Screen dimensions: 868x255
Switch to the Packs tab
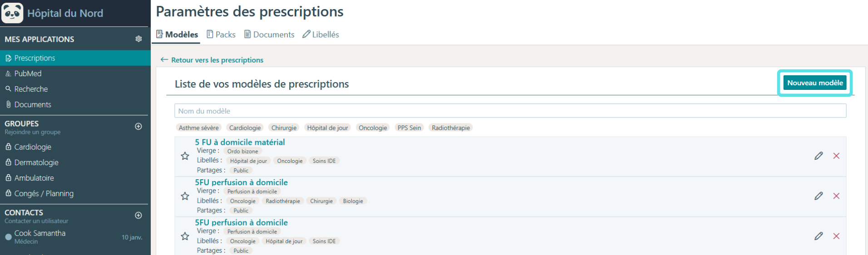[x=221, y=34]
